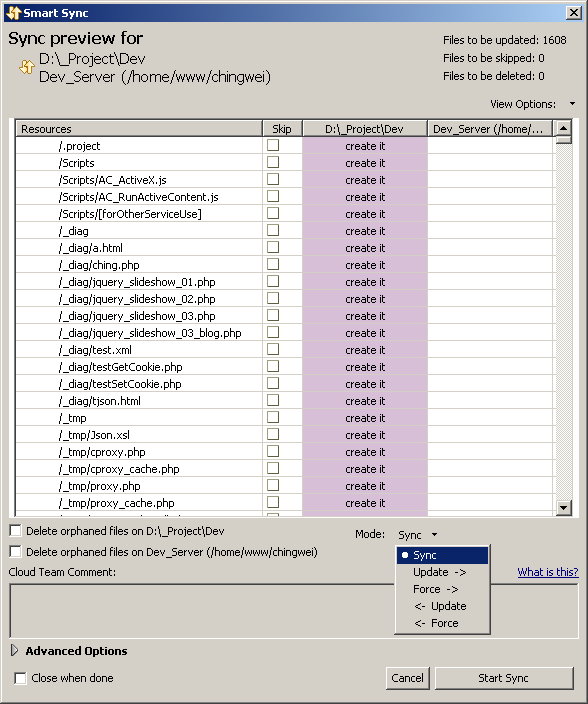This screenshot has height=704, width=588.
Task: Select /_diag/testGetCookie.php row
Action: click(285, 367)
